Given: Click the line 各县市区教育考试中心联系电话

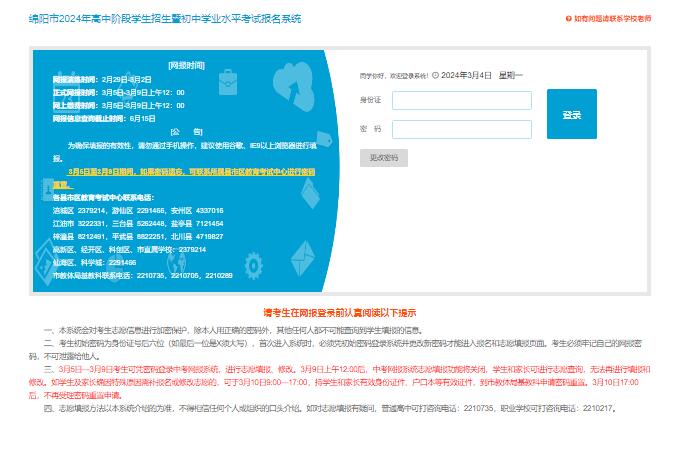Looking at the screenshot, I should tap(104, 197).
